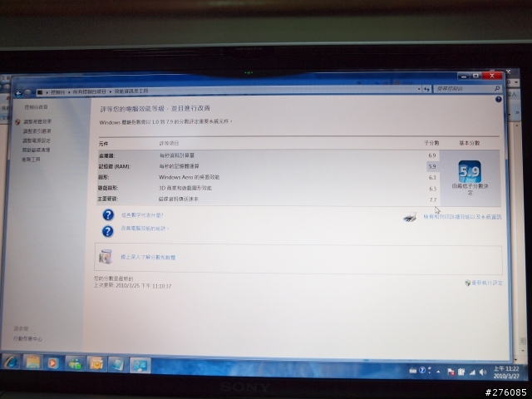Open the volume speaker tray icon

[x=482, y=372]
